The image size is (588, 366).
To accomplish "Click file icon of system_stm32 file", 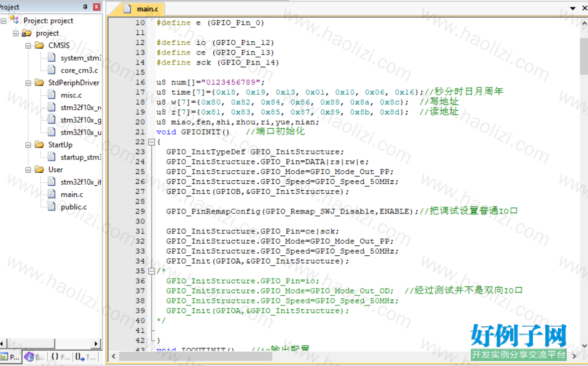I will tap(52, 58).
